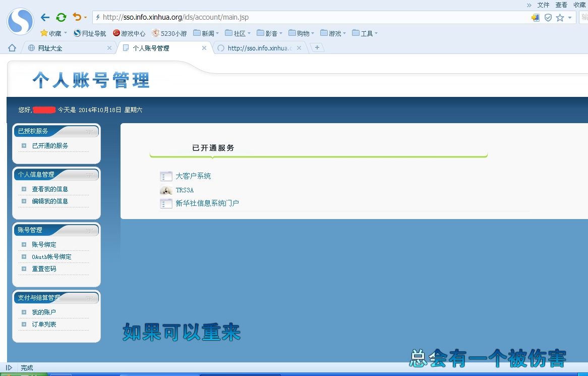Open 查看我的信息 link
588x376 pixels.
[x=50, y=189]
